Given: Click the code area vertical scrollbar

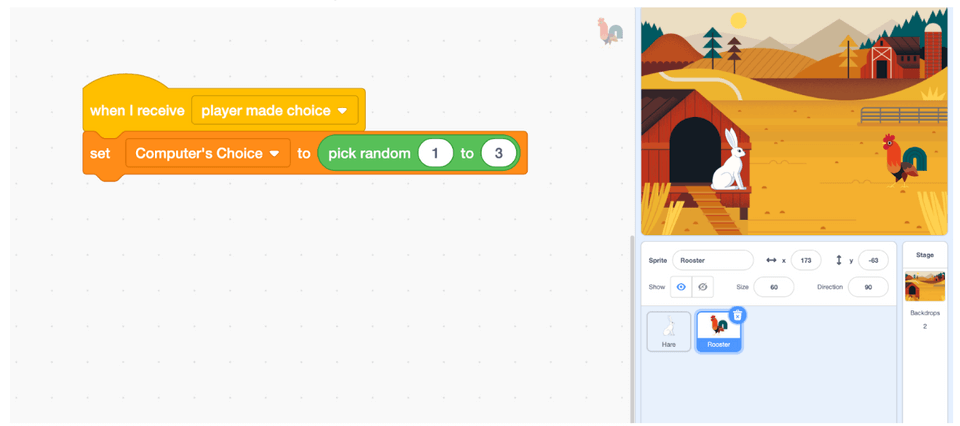Looking at the screenshot, I should tap(631, 327).
